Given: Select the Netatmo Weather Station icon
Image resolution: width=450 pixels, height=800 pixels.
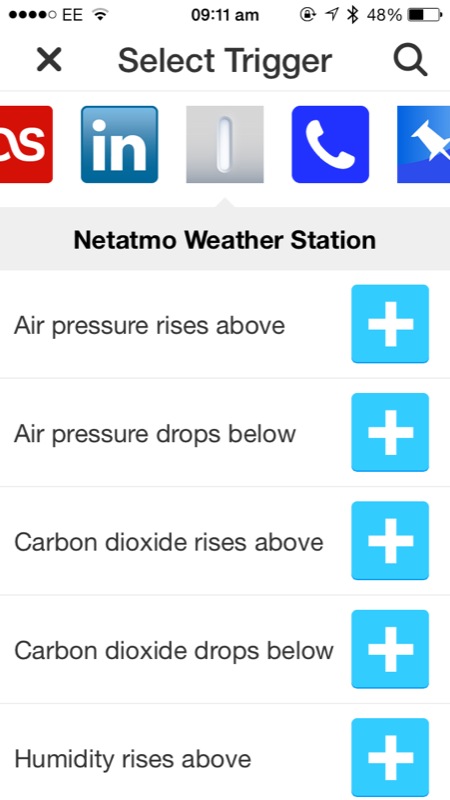Looking at the screenshot, I should [224, 144].
